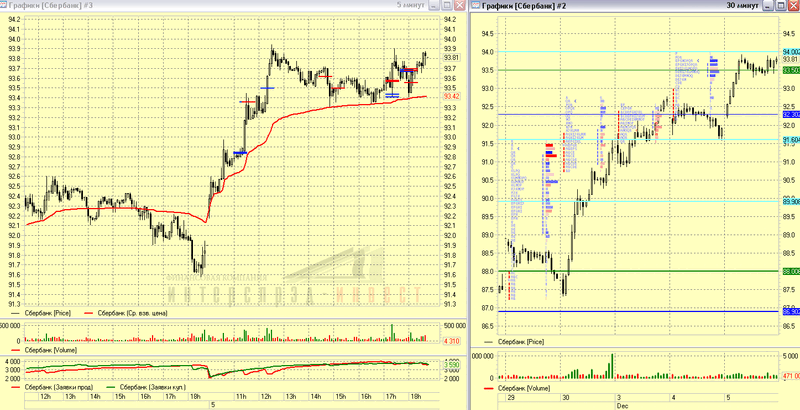The height and width of the screenshot is (410, 800).
Task: Click date label '30' in window #2
Action: 566,397
